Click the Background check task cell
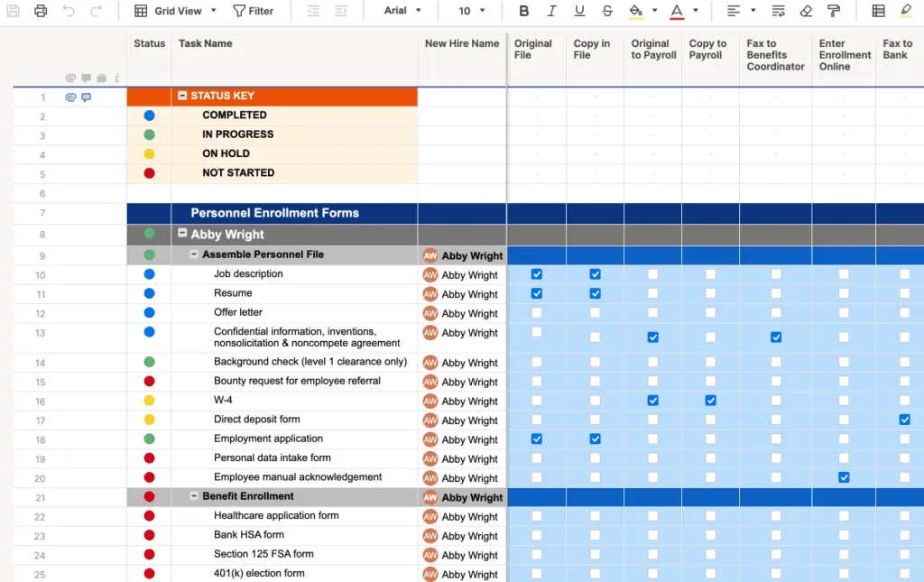Viewport: 924px width, 582px height. tap(295, 362)
